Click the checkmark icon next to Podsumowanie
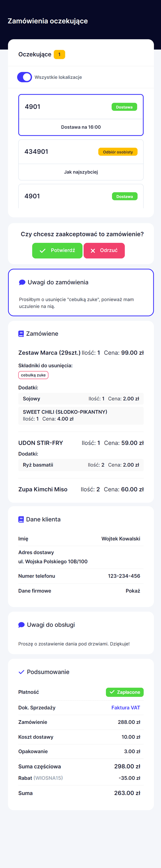161x868 pixels. click(x=21, y=672)
